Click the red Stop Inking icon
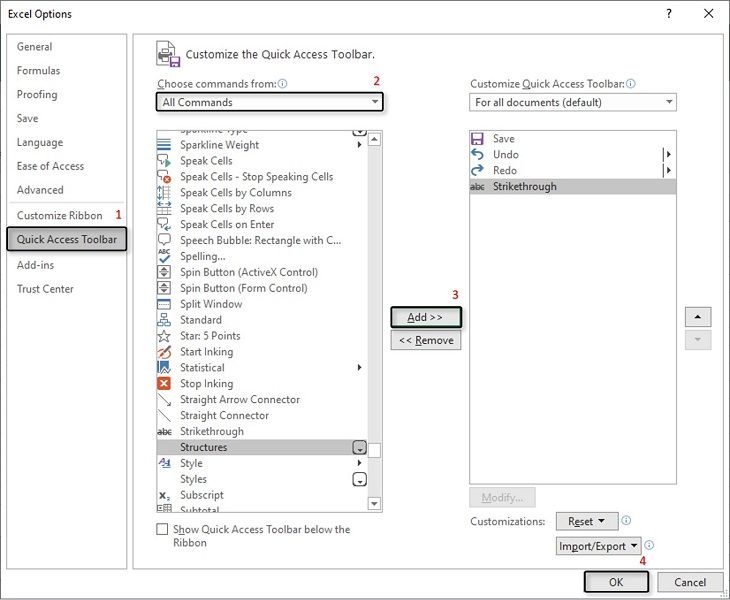 click(164, 384)
